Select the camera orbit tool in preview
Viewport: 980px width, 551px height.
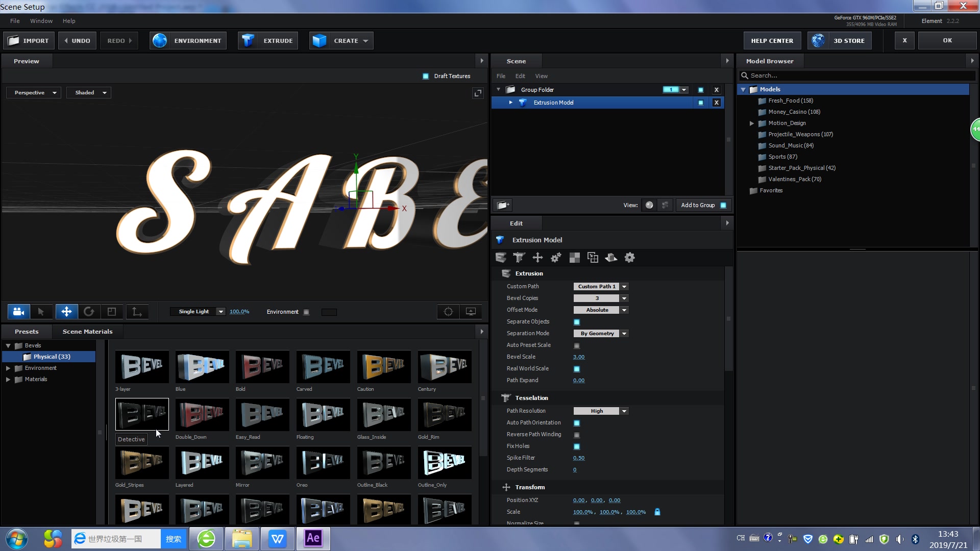(x=18, y=312)
